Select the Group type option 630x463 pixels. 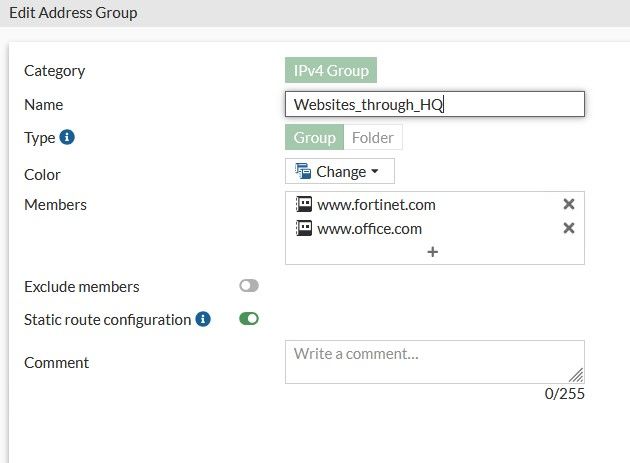click(x=314, y=138)
